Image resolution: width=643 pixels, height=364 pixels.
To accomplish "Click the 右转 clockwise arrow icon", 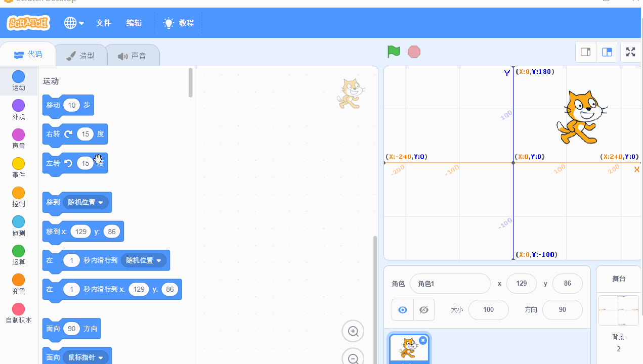I will pyautogui.click(x=68, y=134).
